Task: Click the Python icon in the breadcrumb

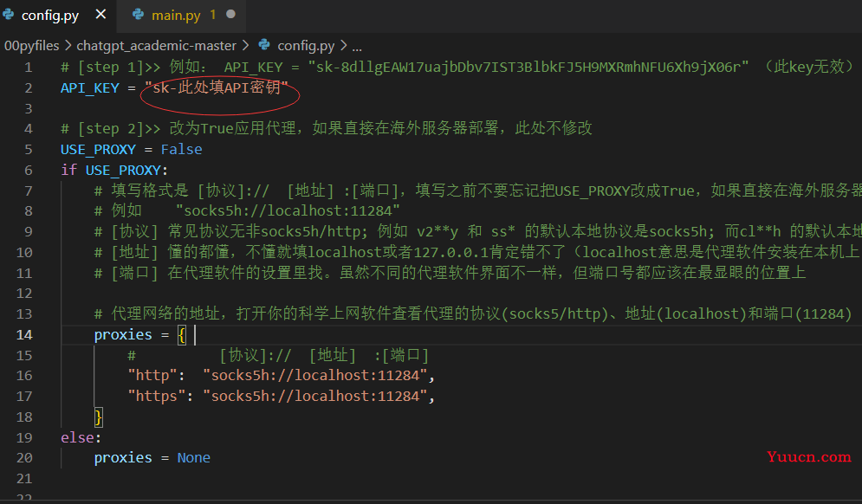Action: pyautogui.click(x=264, y=44)
